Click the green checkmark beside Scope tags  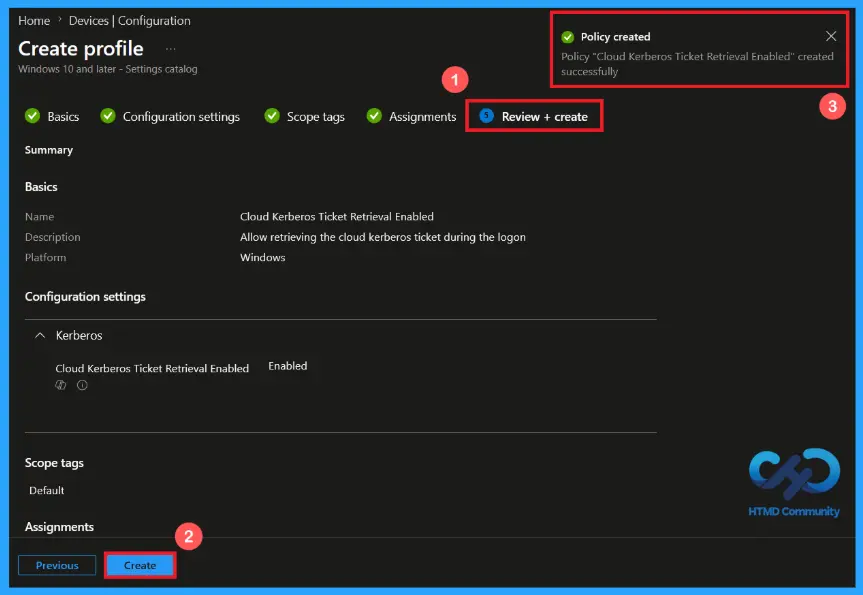click(272, 116)
